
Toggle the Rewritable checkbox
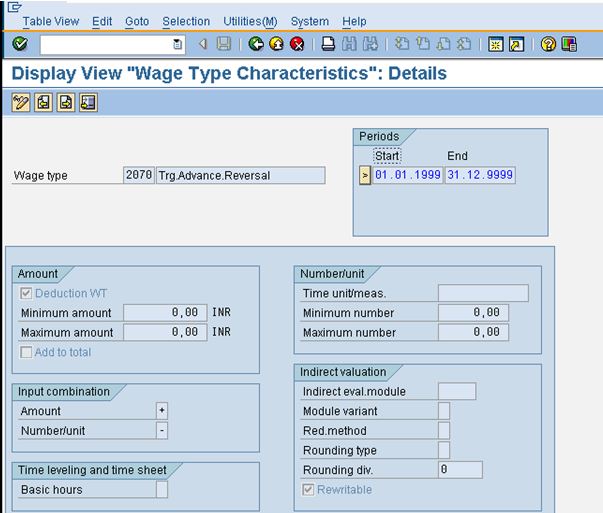click(308, 490)
